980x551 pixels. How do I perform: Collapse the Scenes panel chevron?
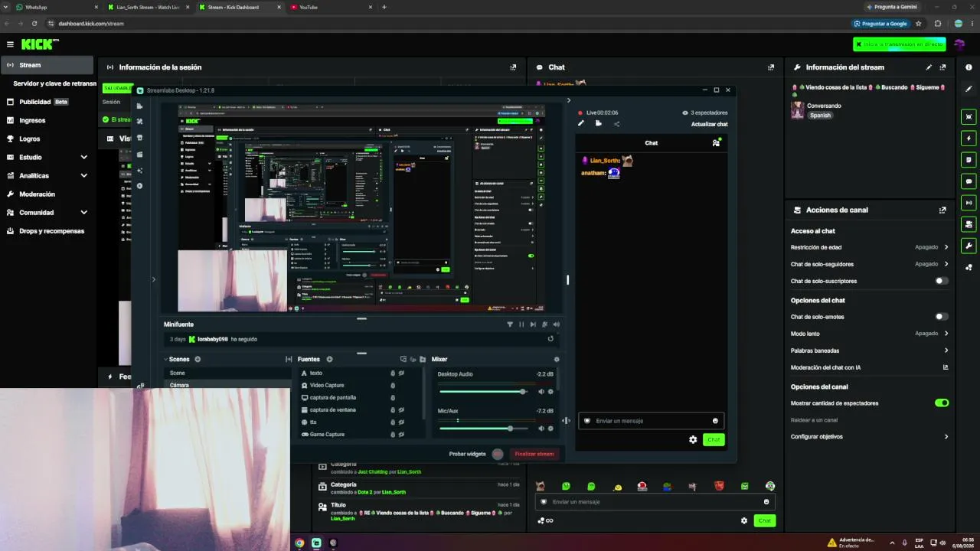[x=165, y=359]
